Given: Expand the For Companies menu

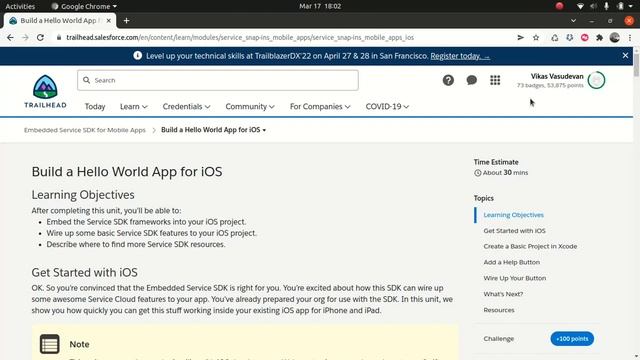Looking at the screenshot, I should [x=320, y=107].
